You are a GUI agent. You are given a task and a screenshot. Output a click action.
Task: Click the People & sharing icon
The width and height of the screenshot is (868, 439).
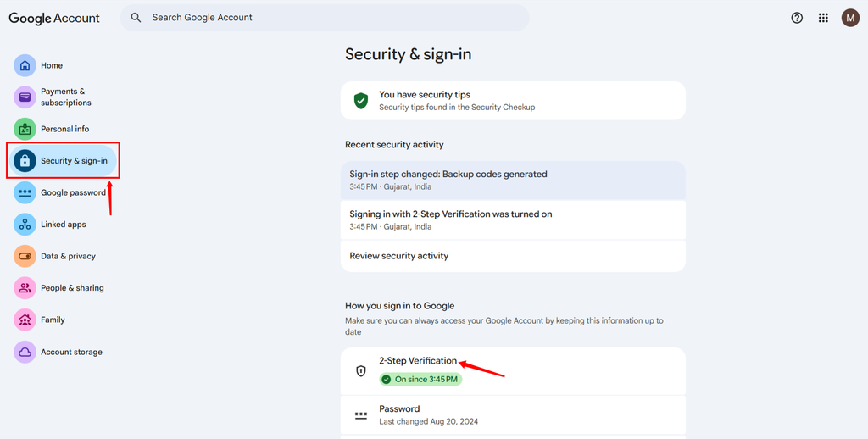click(x=25, y=288)
